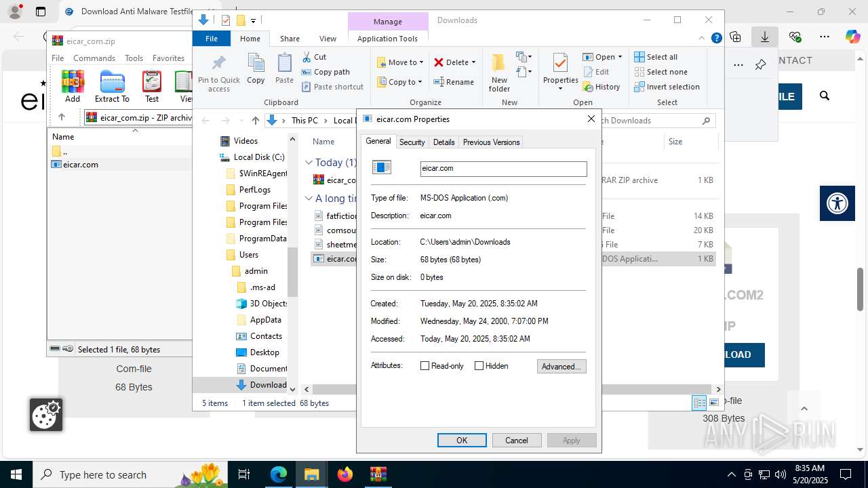Open the Explorer help question mark
This screenshot has width=868, height=488.
click(716, 39)
